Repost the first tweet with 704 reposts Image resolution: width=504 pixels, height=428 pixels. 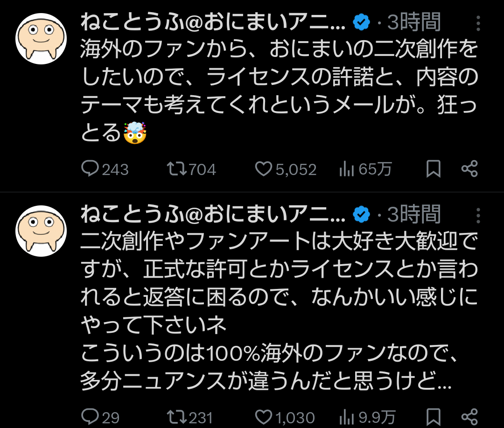[x=177, y=169]
